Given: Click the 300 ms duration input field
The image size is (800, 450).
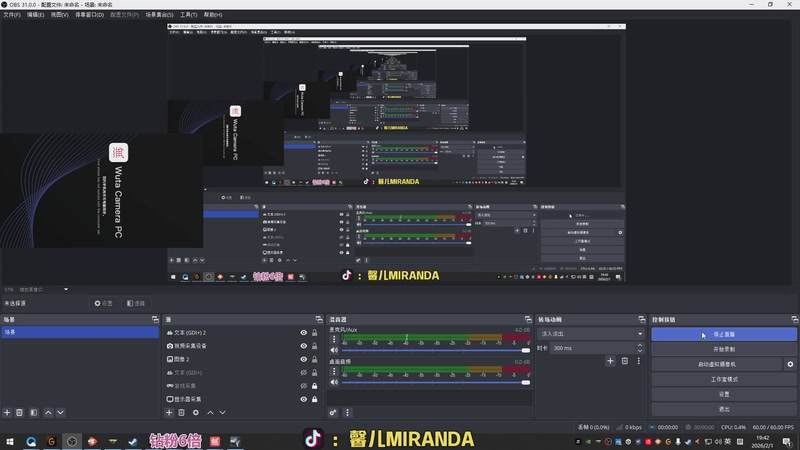Looking at the screenshot, I should click(592, 348).
